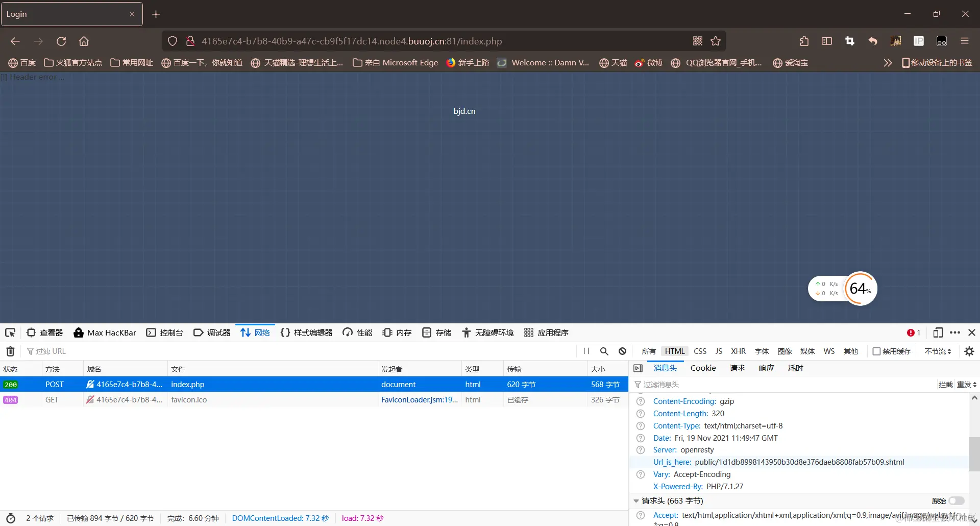Reload the current page
The image size is (980, 526).
61,41
